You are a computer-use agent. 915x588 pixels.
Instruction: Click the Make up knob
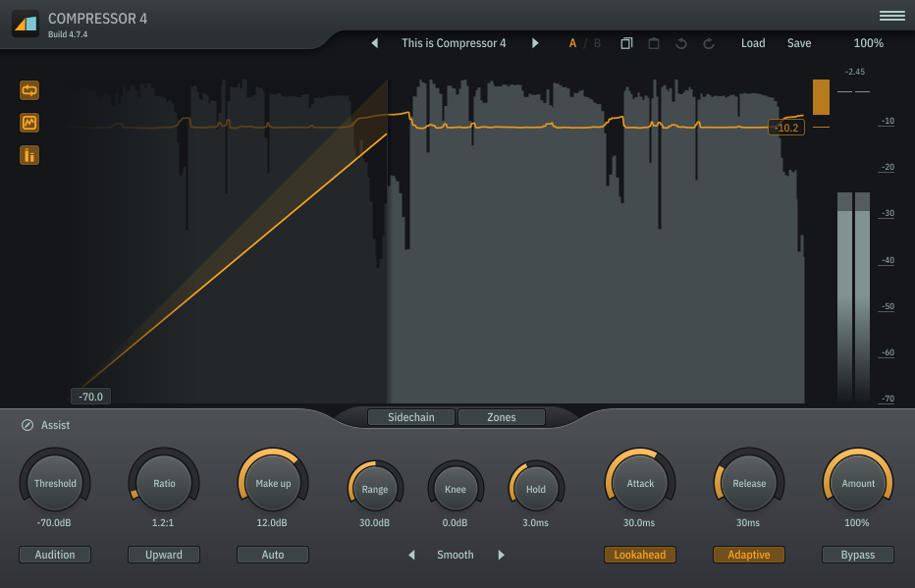pyautogui.click(x=273, y=483)
